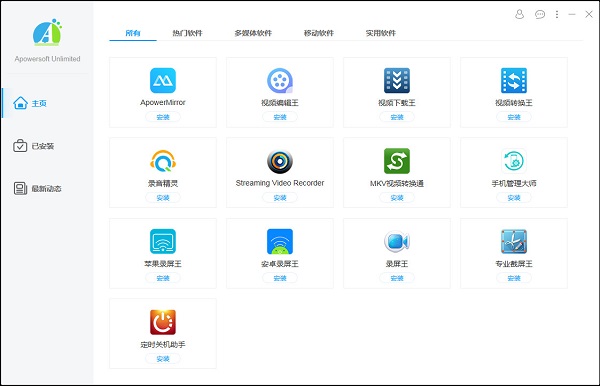This screenshot has width=600, height=386.
Task: Close the Apowersoft Unlimited window
Action: [589, 14]
